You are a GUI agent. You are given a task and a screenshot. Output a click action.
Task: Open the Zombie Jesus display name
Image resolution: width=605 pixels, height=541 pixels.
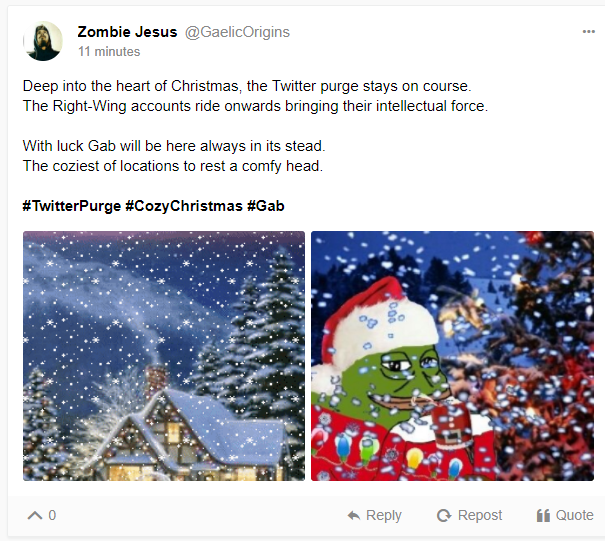[x=127, y=32]
